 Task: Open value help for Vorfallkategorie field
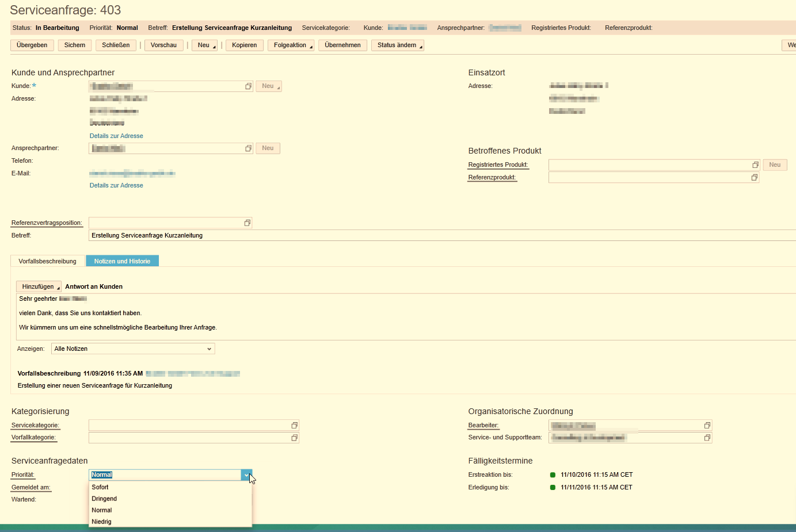click(x=294, y=438)
